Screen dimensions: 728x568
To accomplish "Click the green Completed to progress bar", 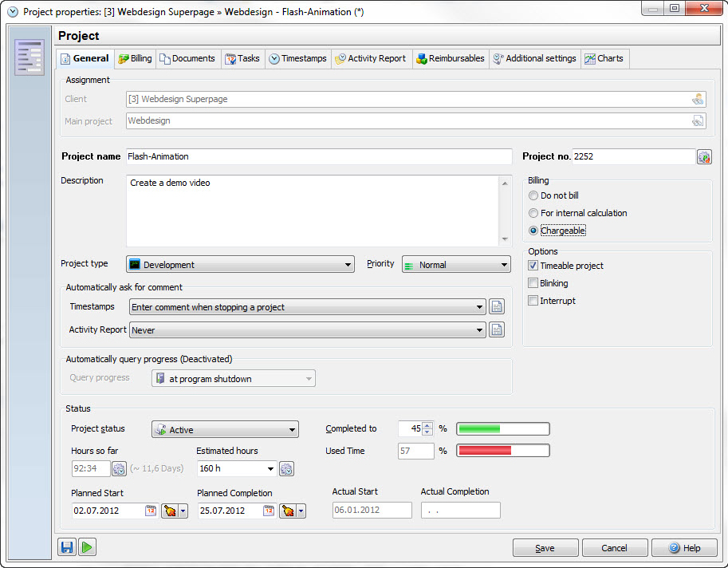I will coord(502,429).
